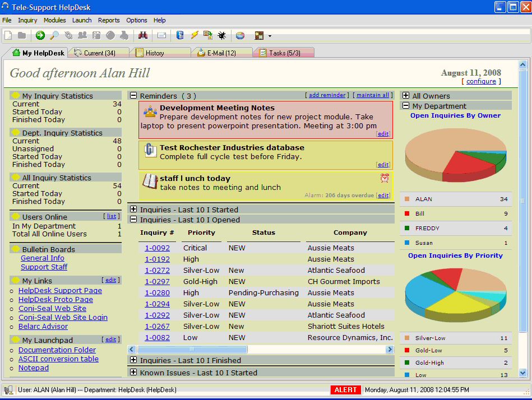Open the Inquiry menu
The height and width of the screenshot is (400, 532).
point(27,20)
